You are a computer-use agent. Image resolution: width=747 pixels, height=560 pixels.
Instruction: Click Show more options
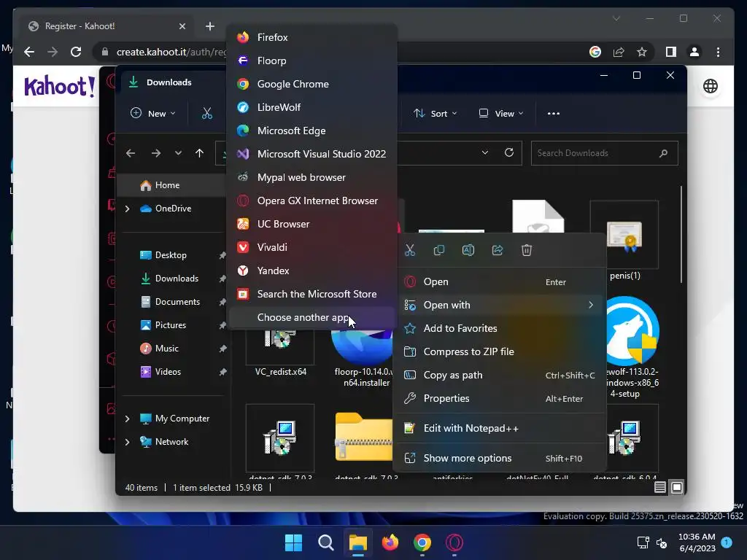(500, 458)
